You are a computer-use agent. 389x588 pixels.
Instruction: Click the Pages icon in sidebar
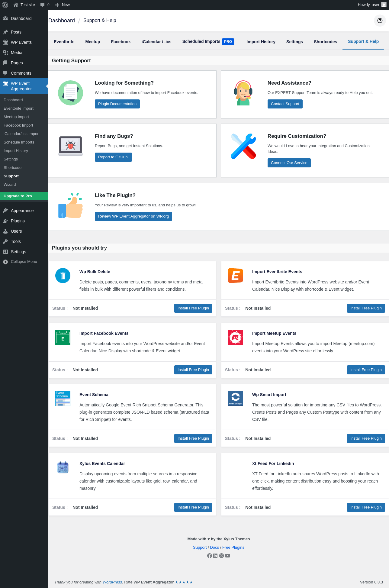pyautogui.click(x=5, y=63)
